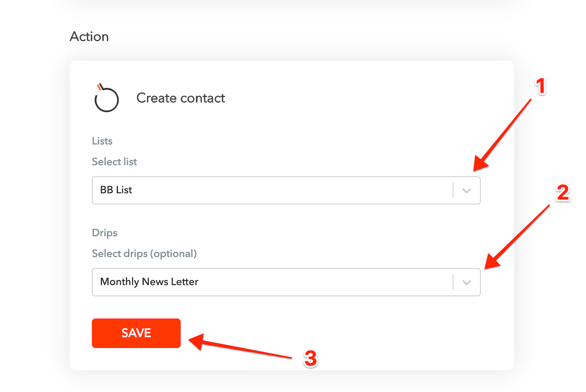The width and height of the screenshot is (586, 392).
Task: Click the red annotation number 2
Action: [x=563, y=193]
